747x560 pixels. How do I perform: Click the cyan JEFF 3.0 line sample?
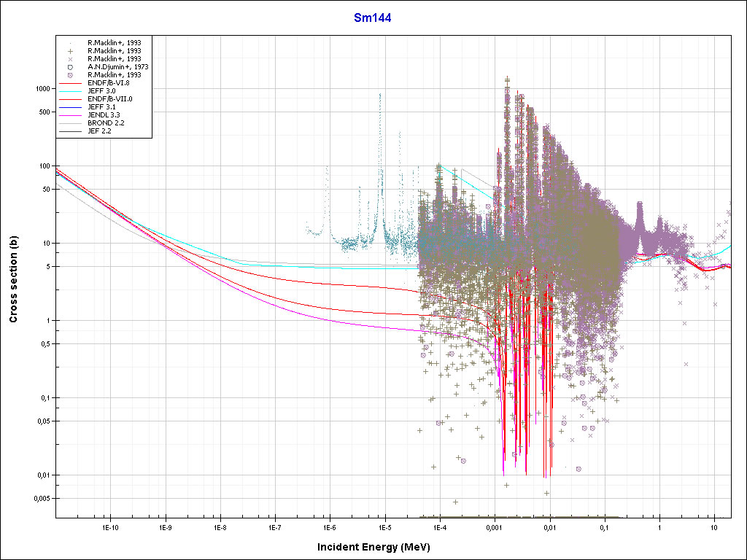[71, 90]
